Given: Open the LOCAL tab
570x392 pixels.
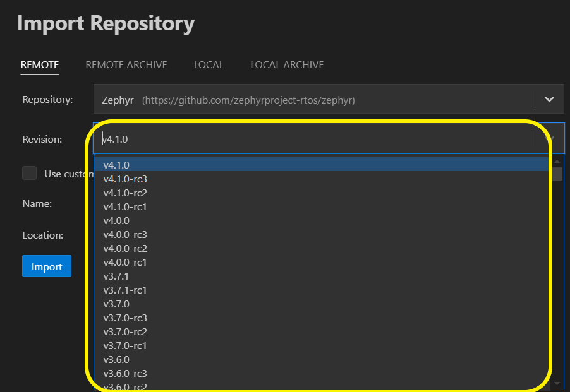Looking at the screenshot, I should click(x=209, y=64).
